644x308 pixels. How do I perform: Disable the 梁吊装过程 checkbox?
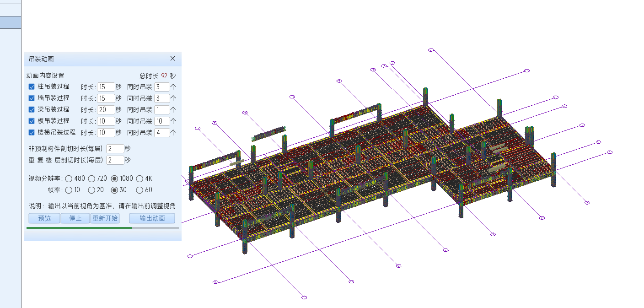[x=32, y=109]
